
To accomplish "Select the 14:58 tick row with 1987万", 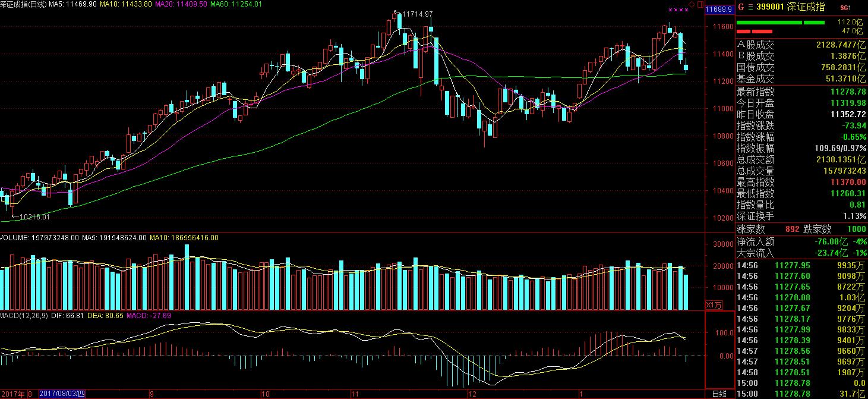I will tap(801, 372).
